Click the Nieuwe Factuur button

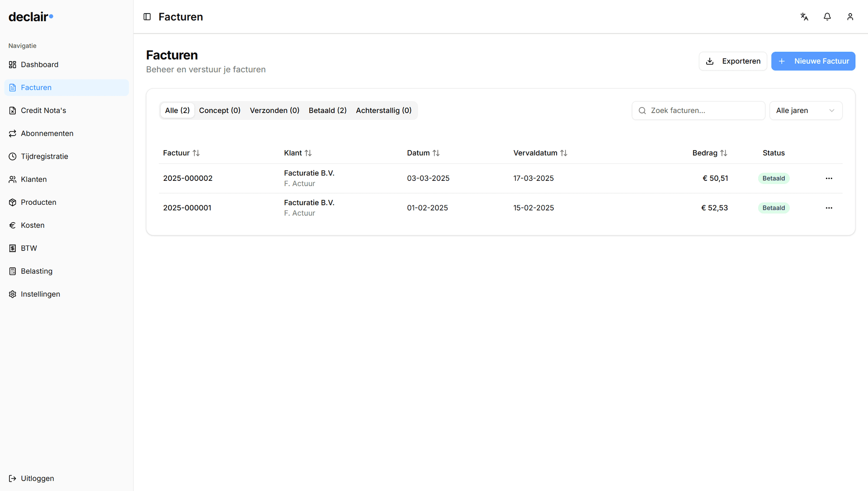coord(813,61)
